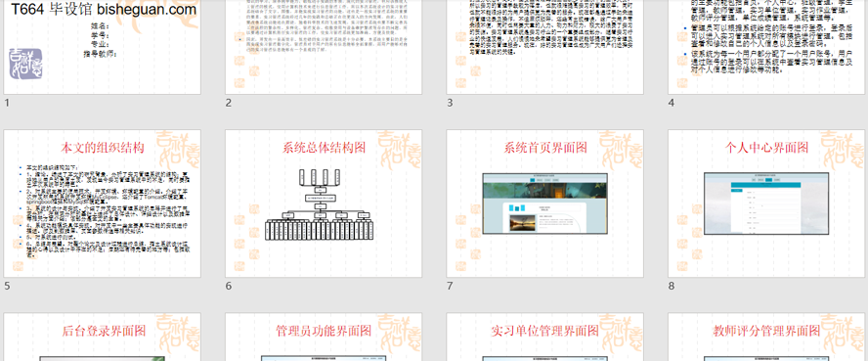Select the slide 2 thumbnail
Image resolution: width=868 pixels, height=361 pixels.
[324, 47]
